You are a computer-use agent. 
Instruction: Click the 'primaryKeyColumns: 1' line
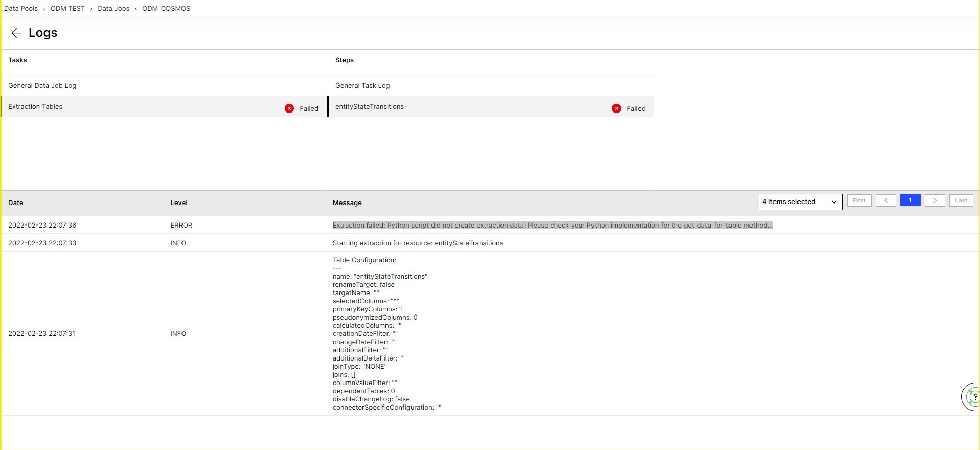(368, 309)
